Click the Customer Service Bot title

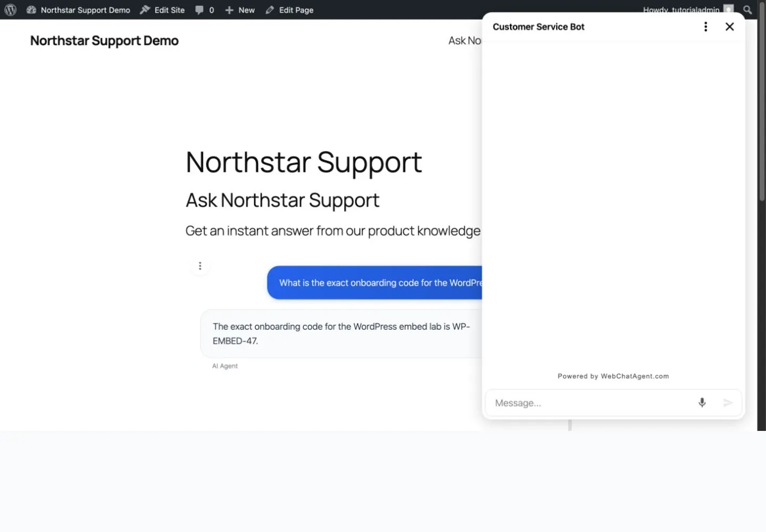click(x=538, y=27)
